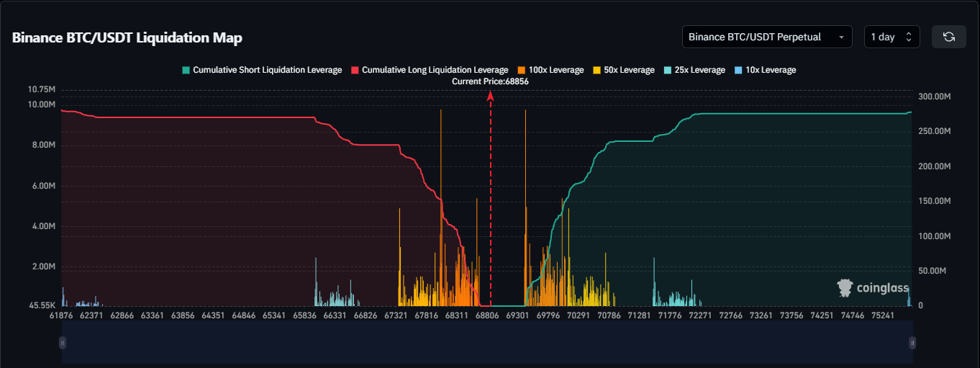Toggle the 50x Leverage legend item
The height and width of the screenshot is (368, 980).
click(623, 70)
